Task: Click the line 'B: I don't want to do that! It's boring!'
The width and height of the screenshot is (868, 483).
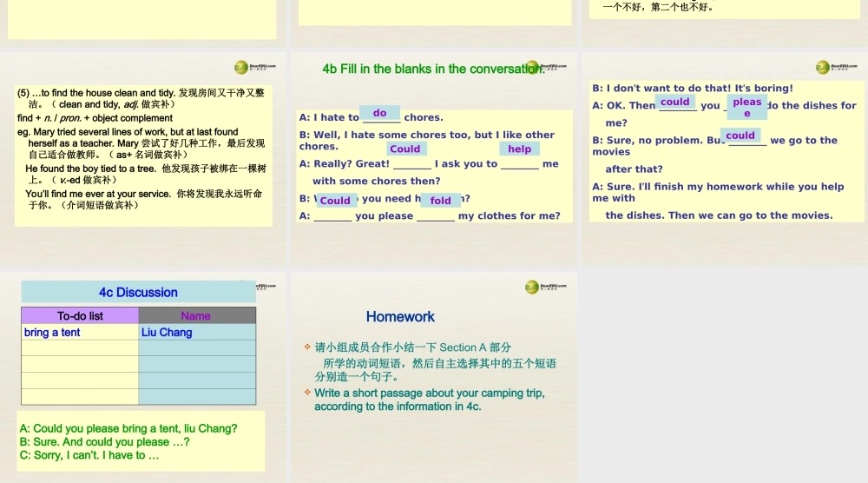Action: point(693,88)
